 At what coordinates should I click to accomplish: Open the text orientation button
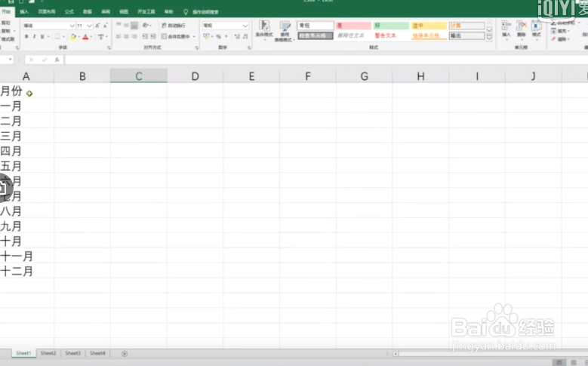pos(146,25)
